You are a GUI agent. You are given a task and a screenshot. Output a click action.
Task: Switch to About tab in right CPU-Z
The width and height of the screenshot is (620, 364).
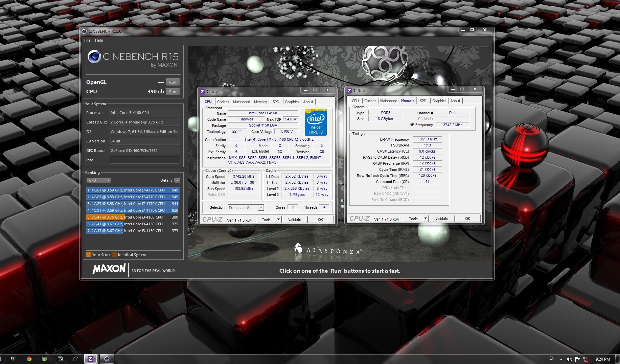[x=455, y=101]
